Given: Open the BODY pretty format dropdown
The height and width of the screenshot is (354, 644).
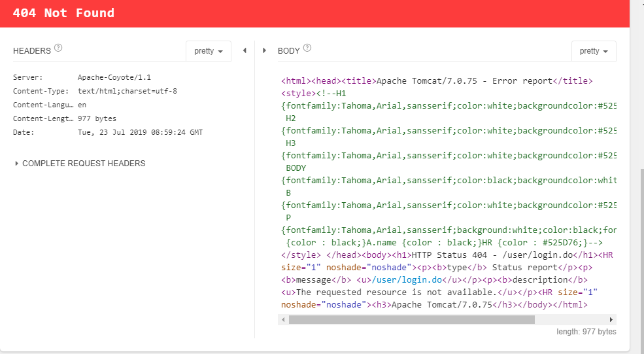Looking at the screenshot, I should [594, 51].
